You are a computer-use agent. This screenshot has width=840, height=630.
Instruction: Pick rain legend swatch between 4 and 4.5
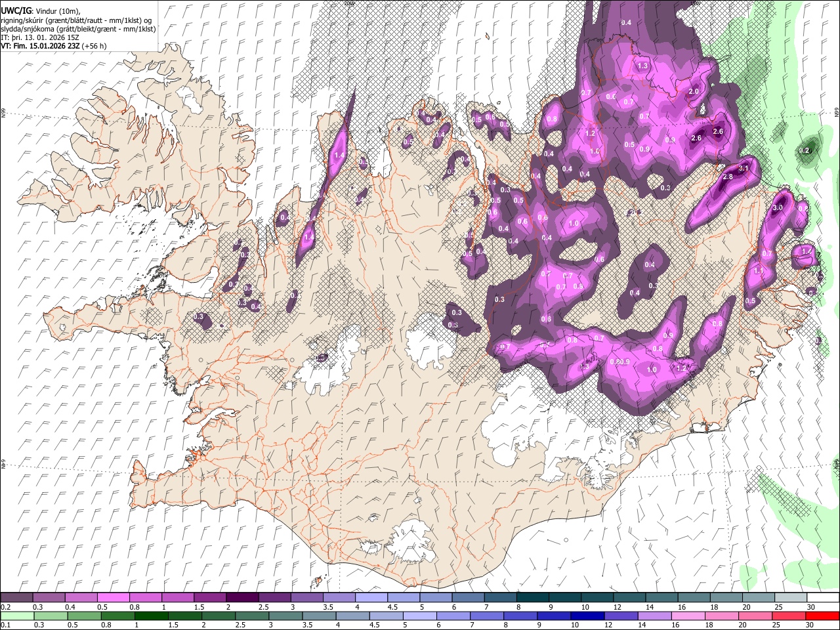click(x=352, y=616)
